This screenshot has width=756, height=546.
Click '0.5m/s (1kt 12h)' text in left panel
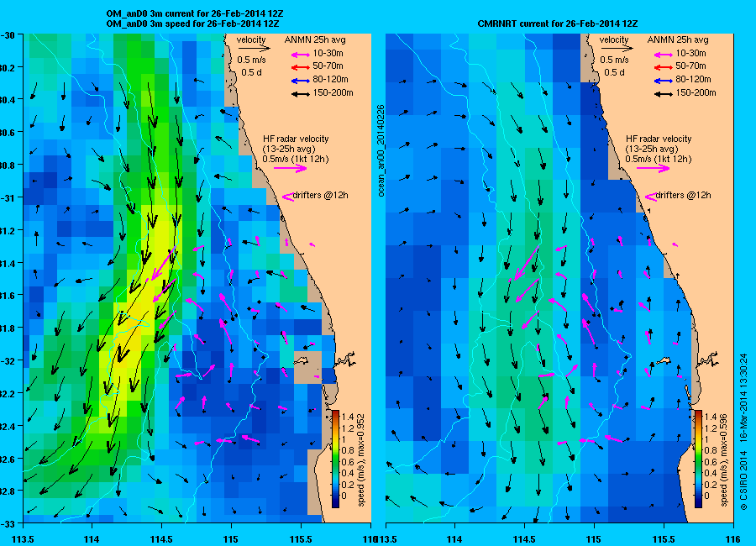pyautogui.click(x=296, y=159)
